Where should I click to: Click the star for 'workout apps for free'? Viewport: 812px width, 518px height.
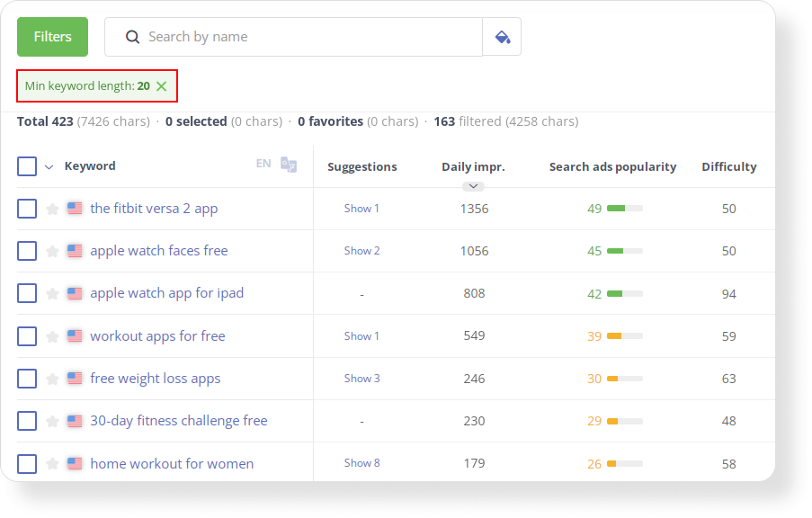[52, 336]
